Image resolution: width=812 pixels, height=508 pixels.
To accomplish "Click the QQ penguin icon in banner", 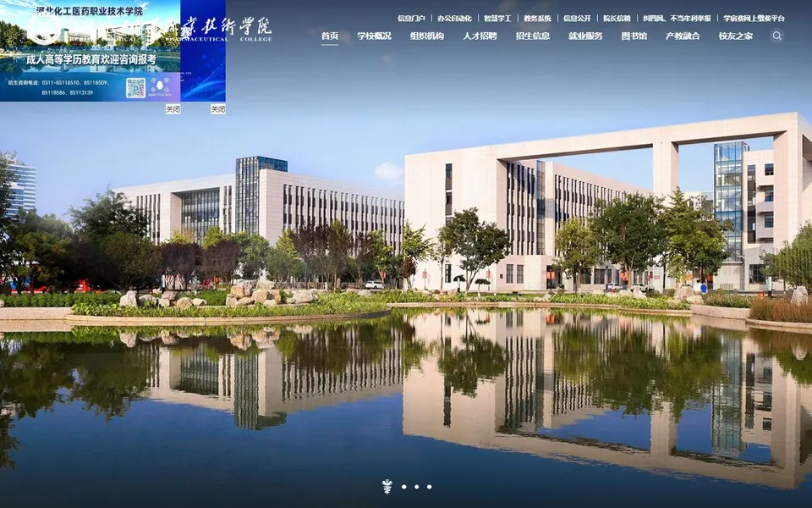I will tap(160, 87).
